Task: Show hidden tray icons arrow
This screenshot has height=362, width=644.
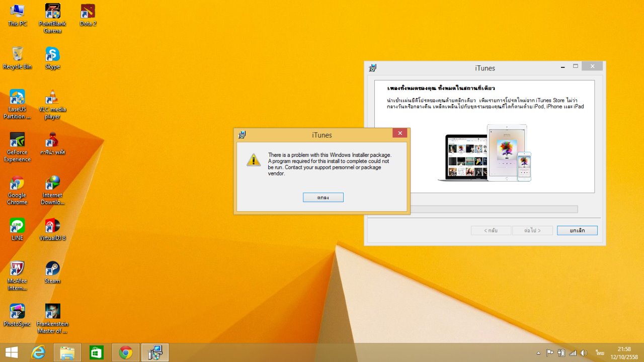Action: (x=539, y=353)
